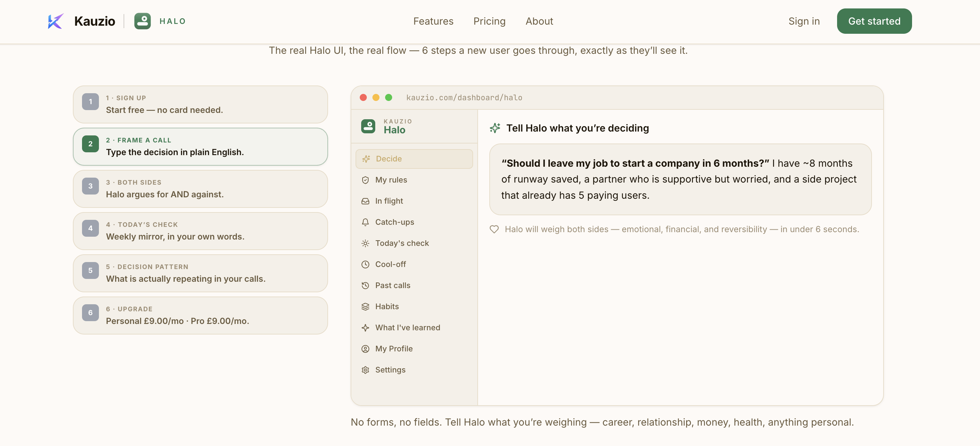Click the sun icon beside Today's check
The height and width of the screenshot is (446, 980).
365,243
